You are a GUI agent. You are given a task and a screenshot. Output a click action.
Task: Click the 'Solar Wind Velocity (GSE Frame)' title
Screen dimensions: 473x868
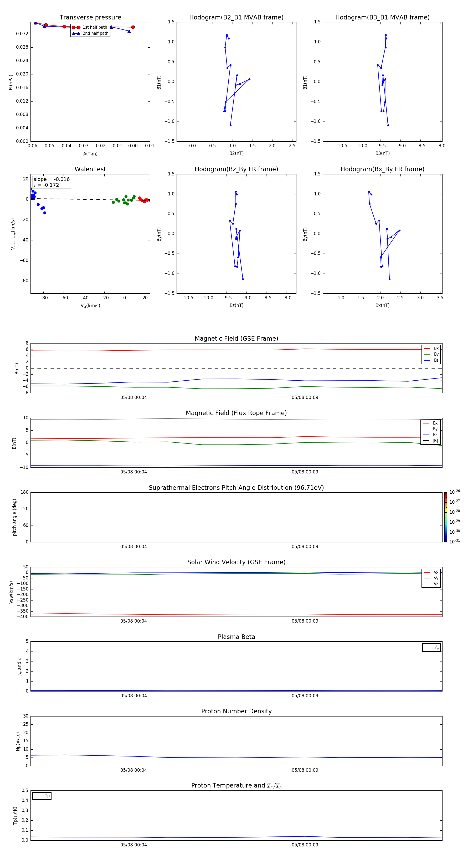tap(236, 562)
